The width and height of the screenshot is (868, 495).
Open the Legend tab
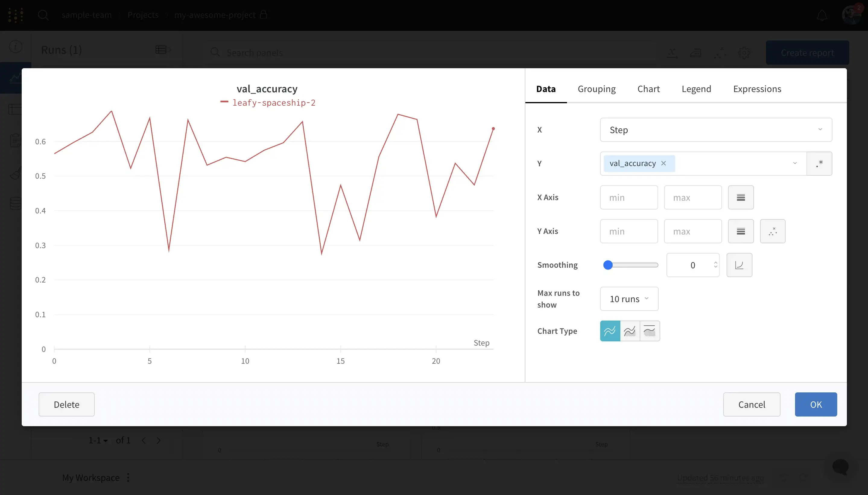click(x=696, y=89)
